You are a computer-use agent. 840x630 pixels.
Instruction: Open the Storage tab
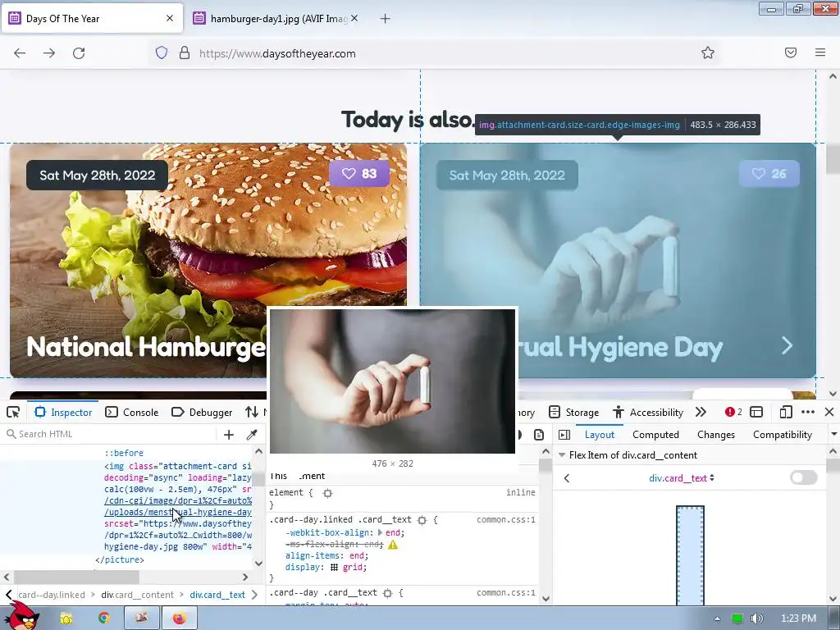pyautogui.click(x=574, y=412)
